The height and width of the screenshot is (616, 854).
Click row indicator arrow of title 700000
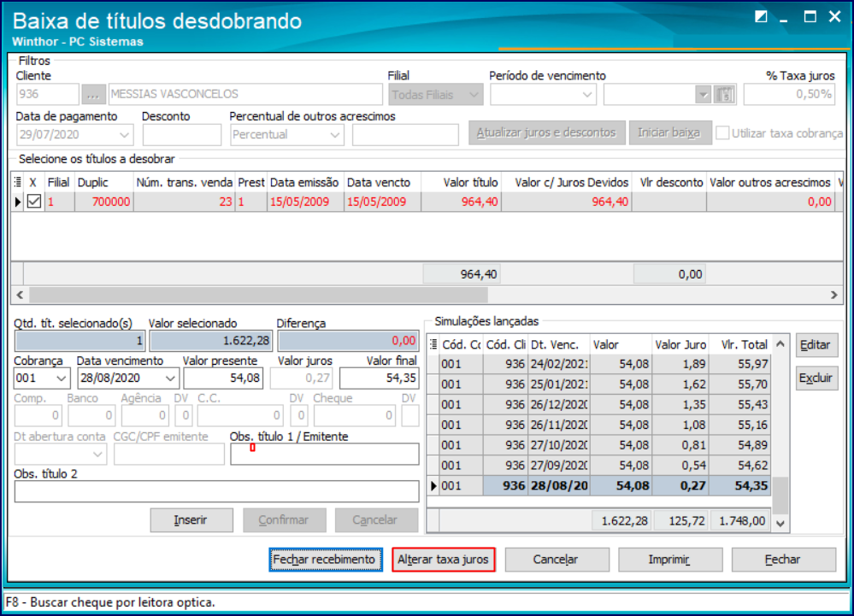click(x=17, y=202)
